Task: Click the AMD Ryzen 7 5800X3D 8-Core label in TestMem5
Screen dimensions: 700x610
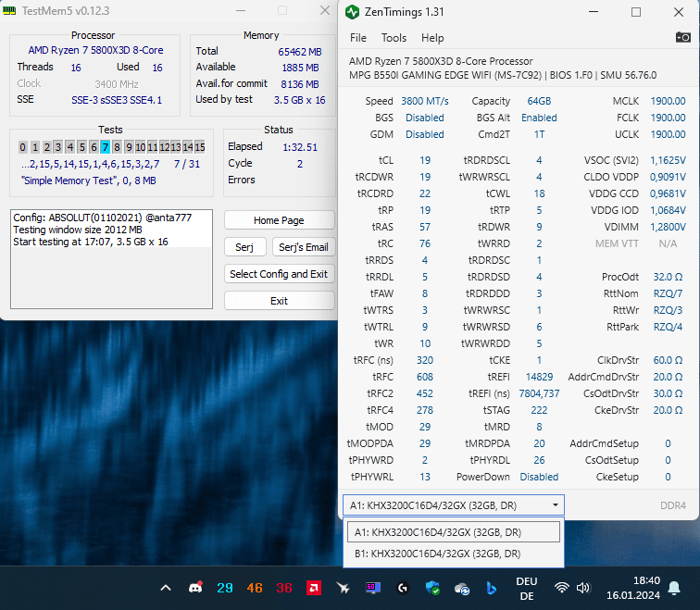Action: tap(95, 50)
